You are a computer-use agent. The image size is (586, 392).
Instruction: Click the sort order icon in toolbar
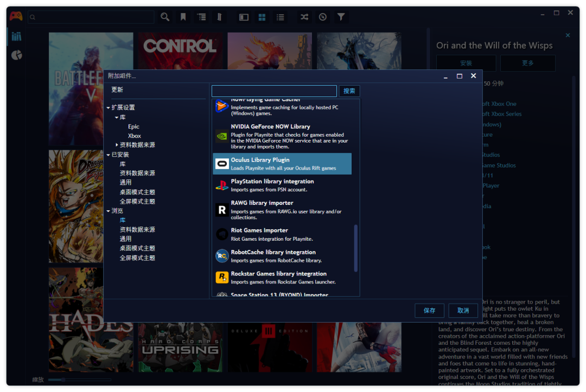pyautogui.click(x=219, y=17)
